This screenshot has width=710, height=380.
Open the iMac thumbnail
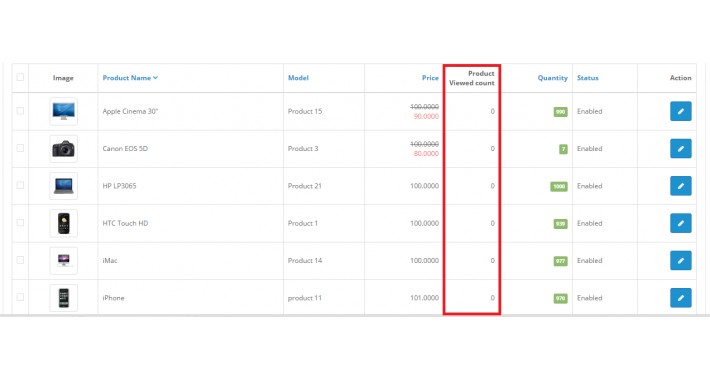tap(63, 260)
